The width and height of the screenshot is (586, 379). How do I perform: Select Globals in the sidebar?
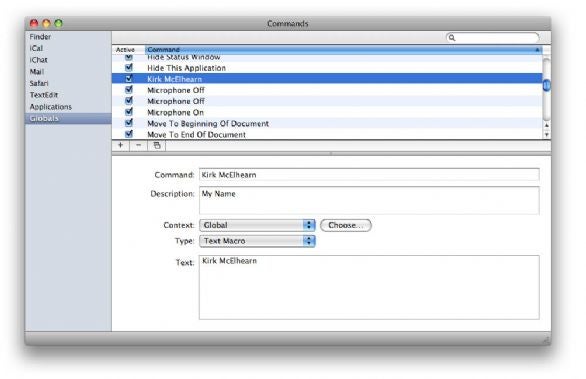point(68,118)
